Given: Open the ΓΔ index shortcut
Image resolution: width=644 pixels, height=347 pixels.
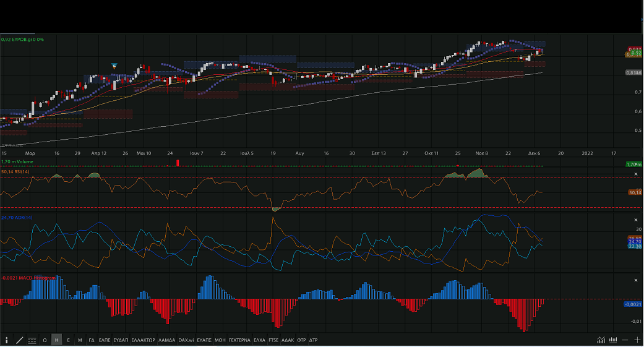Looking at the screenshot, I should click(x=92, y=340).
